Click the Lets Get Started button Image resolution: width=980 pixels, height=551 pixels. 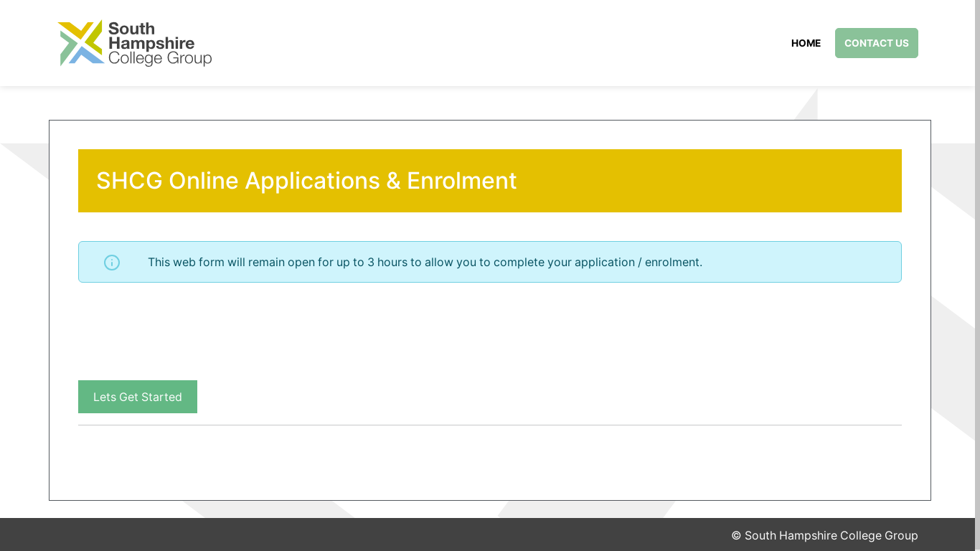[138, 397]
